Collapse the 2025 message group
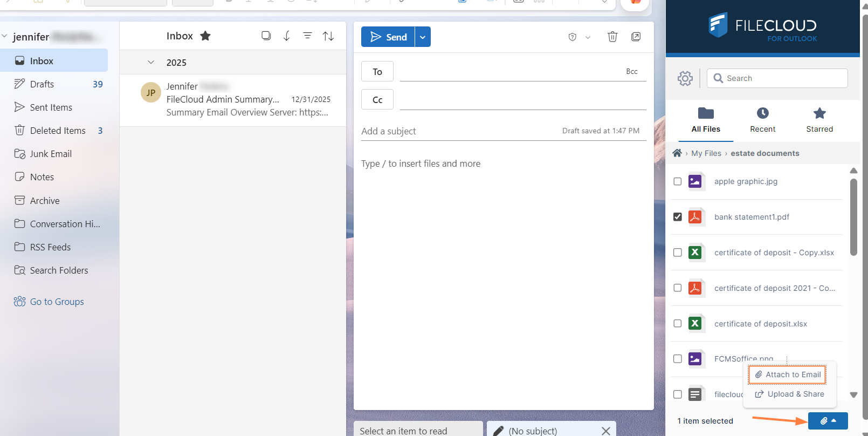This screenshot has height=436, width=868. (151, 63)
